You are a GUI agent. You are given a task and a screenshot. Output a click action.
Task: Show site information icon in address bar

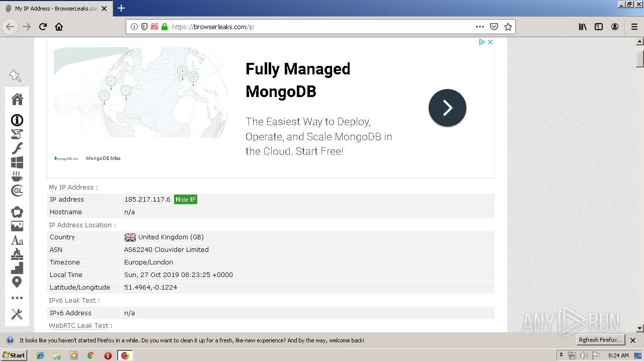(134, 27)
